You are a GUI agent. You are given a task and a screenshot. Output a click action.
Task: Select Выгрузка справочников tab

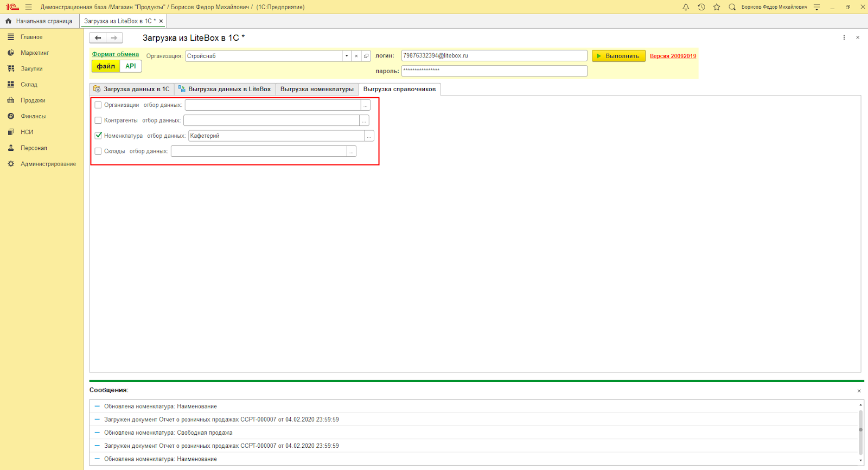(399, 89)
